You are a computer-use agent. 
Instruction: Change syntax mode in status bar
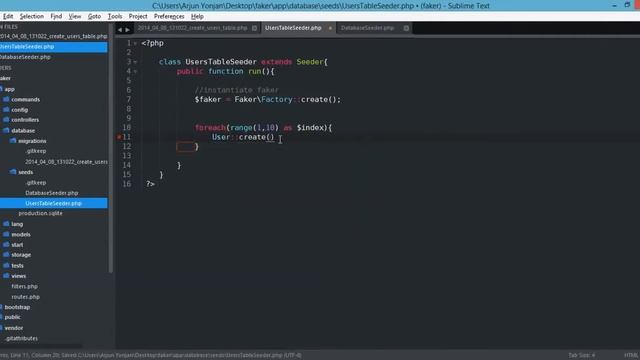pyautogui.click(x=631, y=355)
